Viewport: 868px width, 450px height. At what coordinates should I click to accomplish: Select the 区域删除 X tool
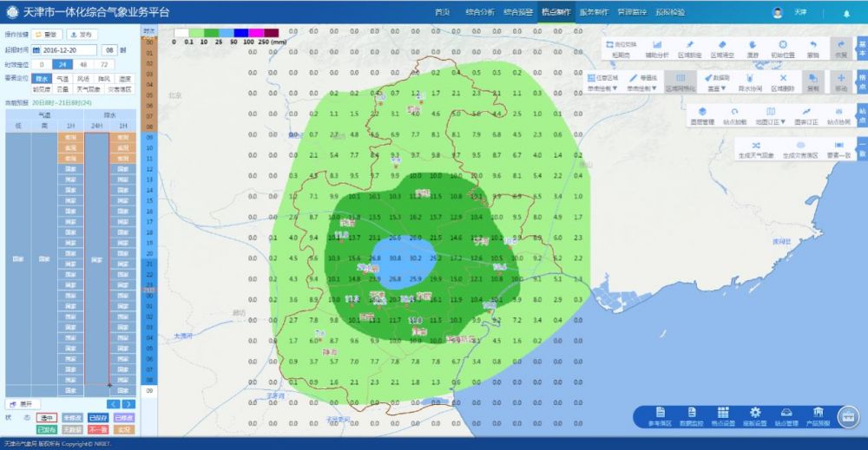783,79
